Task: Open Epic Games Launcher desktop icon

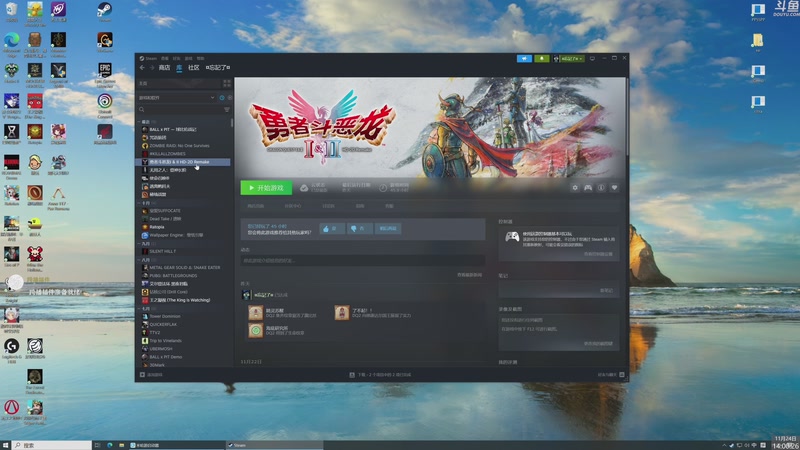Action: 105,74
